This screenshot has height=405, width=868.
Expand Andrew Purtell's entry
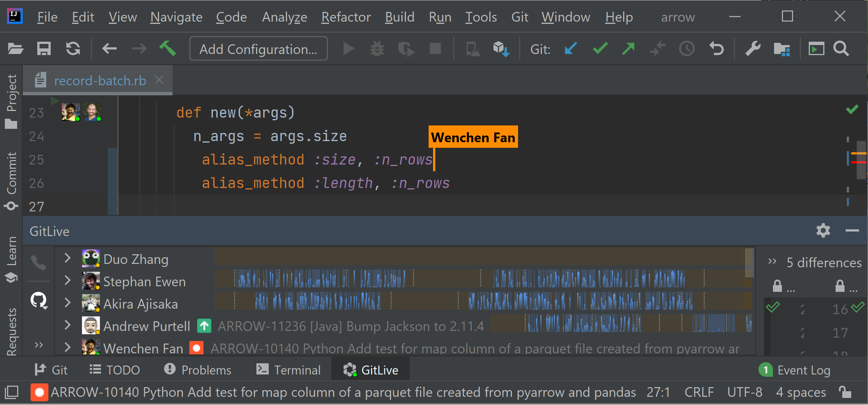click(x=67, y=325)
